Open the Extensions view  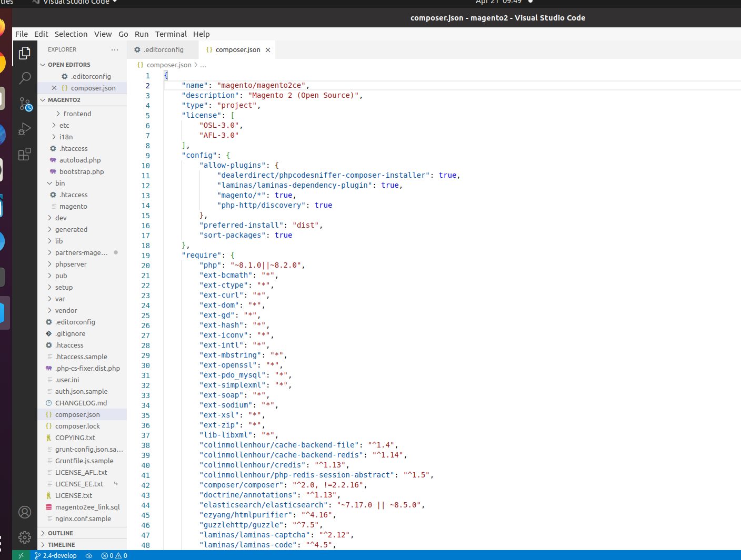tap(25, 154)
